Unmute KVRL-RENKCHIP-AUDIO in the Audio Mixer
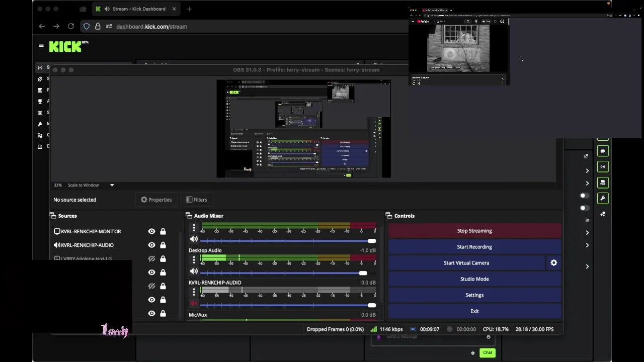This screenshot has height=362, width=644. tap(194, 304)
